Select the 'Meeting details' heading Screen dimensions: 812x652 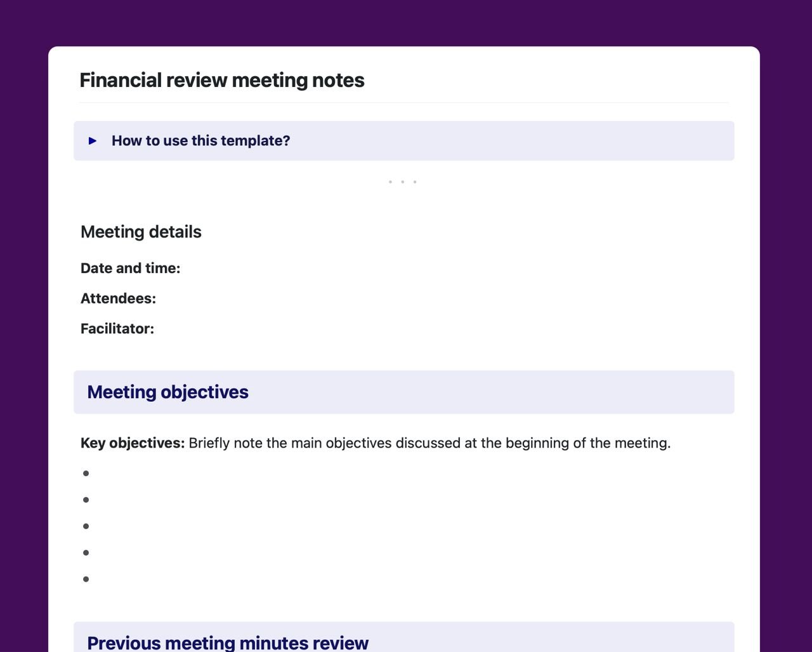[x=141, y=232]
